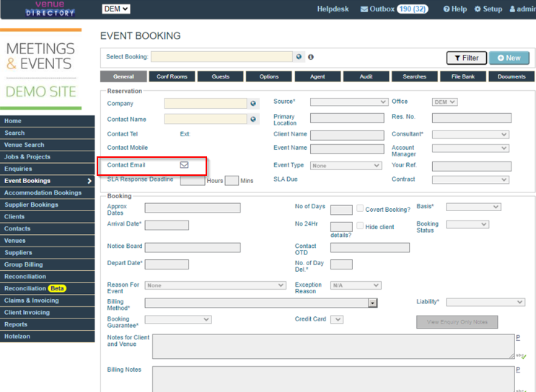Open the Liability dropdown

(486, 302)
